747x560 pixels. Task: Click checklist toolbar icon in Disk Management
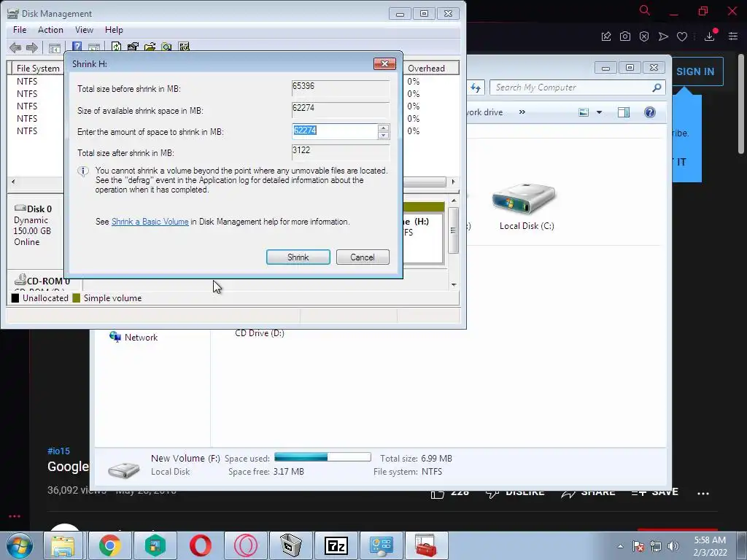tap(184, 47)
